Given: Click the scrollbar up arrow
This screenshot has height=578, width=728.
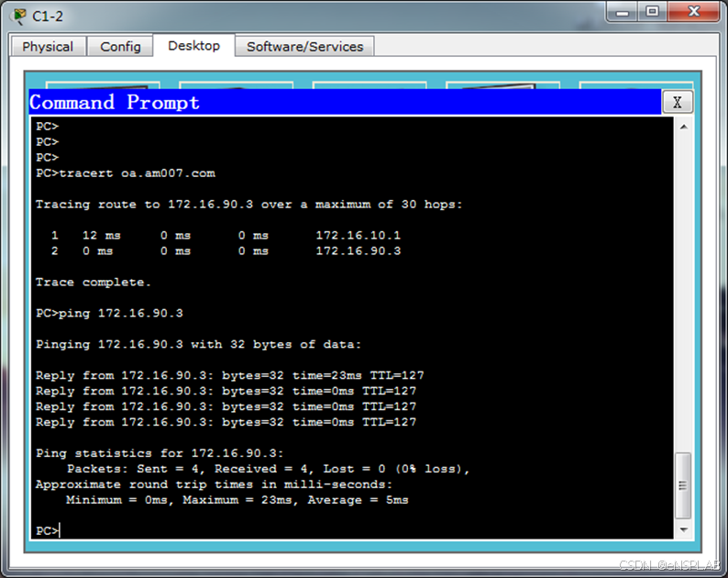Looking at the screenshot, I should (x=683, y=127).
